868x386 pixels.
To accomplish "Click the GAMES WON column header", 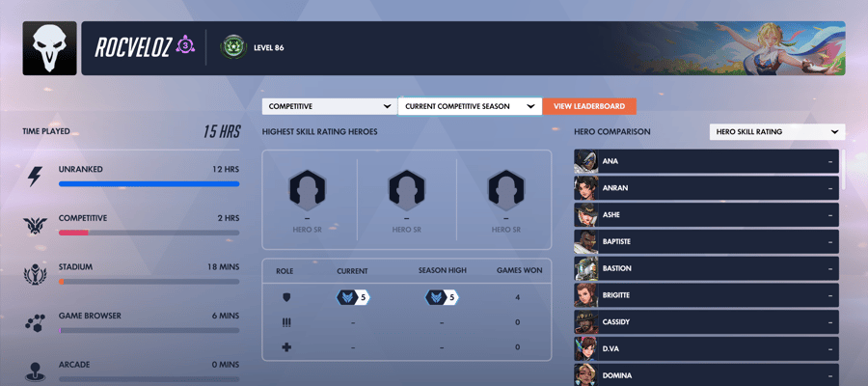I will tap(519, 271).
